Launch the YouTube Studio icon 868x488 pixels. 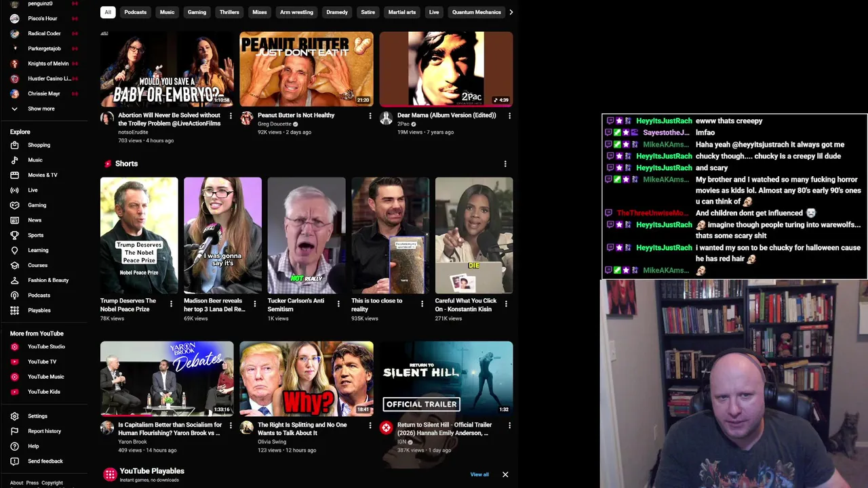pyautogui.click(x=14, y=346)
